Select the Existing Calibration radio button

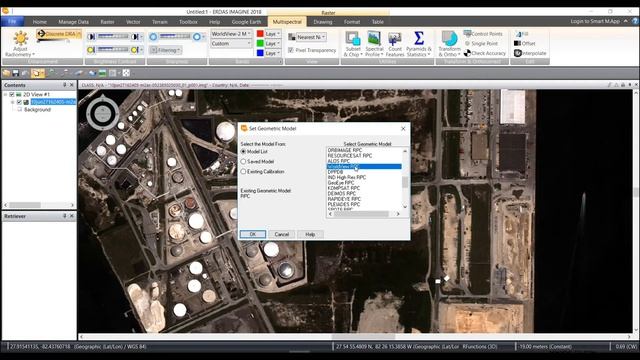[x=244, y=171]
